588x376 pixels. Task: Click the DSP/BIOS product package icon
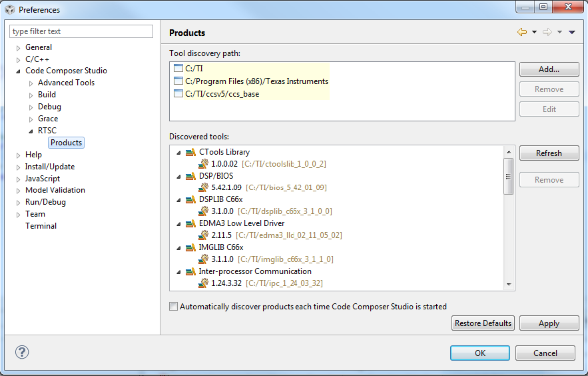(191, 176)
